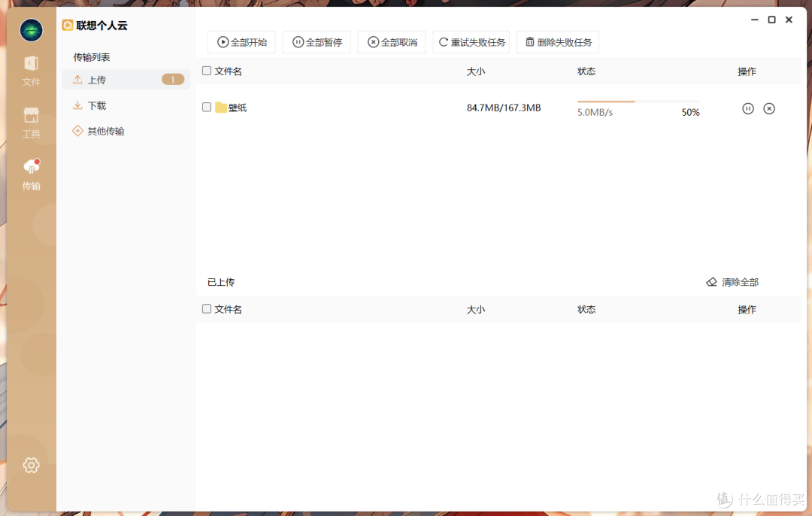This screenshot has width=812, height=516.
Task: Click the 重试失败任务 button
Action: (x=471, y=42)
